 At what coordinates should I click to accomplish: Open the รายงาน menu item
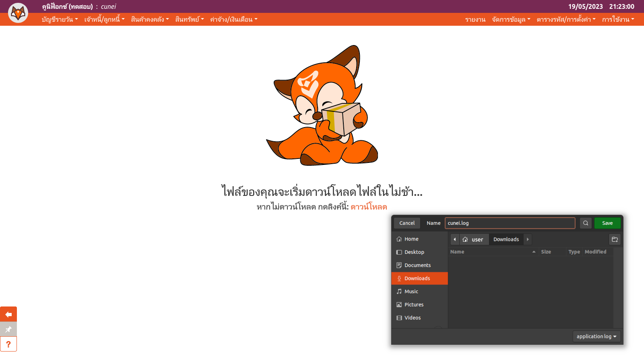(475, 19)
